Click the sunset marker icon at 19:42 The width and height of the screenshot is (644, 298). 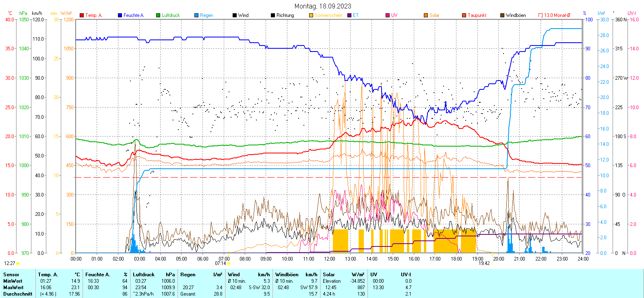point(492,263)
